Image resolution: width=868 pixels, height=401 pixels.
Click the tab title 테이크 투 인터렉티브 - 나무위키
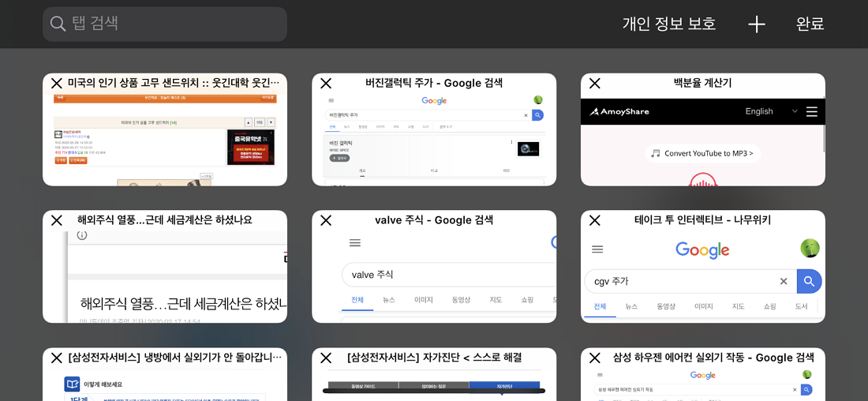pyautogui.click(x=702, y=220)
